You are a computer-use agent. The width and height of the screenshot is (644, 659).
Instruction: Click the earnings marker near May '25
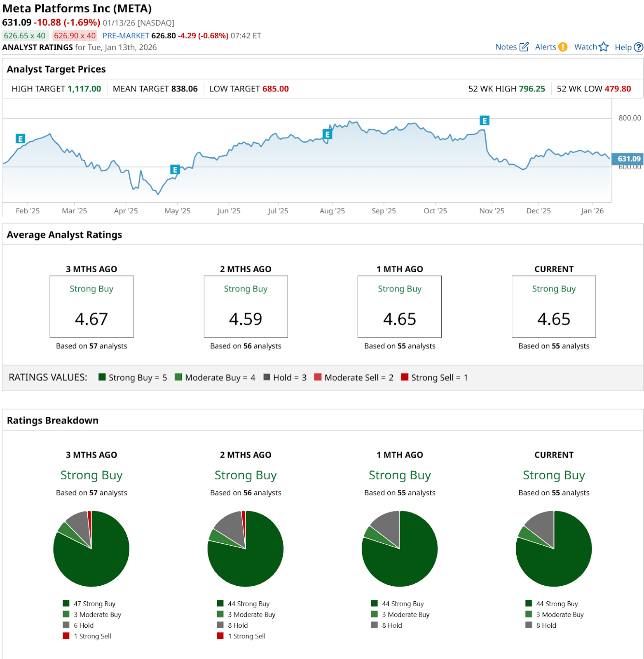tap(175, 169)
